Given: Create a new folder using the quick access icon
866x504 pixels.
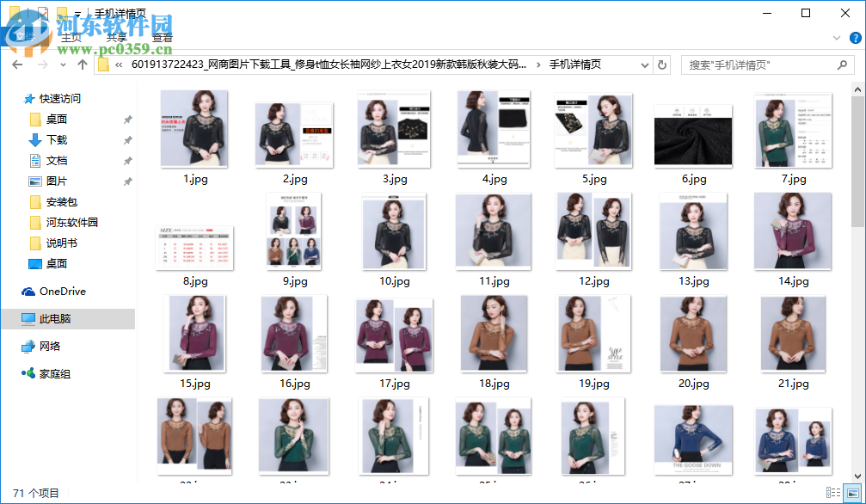Looking at the screenshot, I should [61, 13].
